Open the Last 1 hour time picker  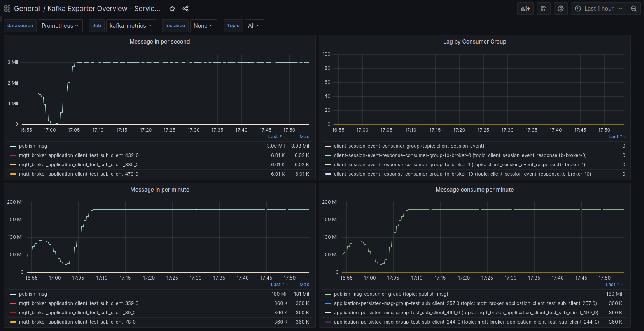599,9
